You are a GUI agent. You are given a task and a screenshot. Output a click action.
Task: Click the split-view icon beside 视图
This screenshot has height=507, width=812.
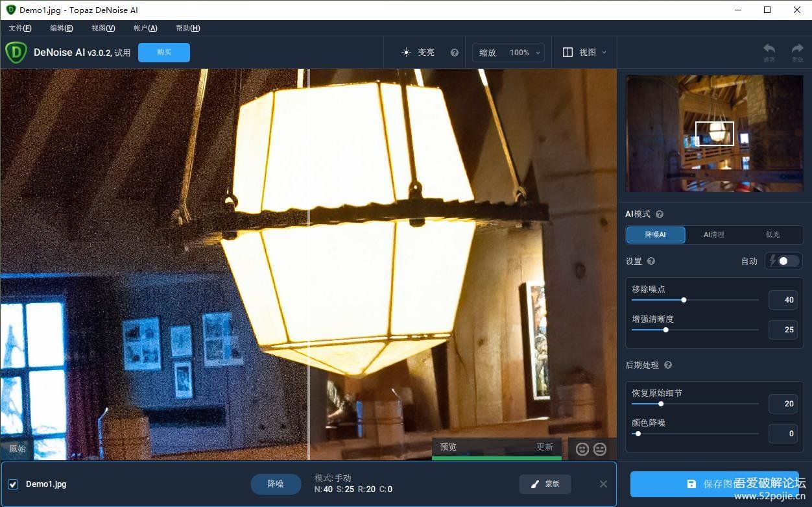pyautogui.click(x=567, y=52)
